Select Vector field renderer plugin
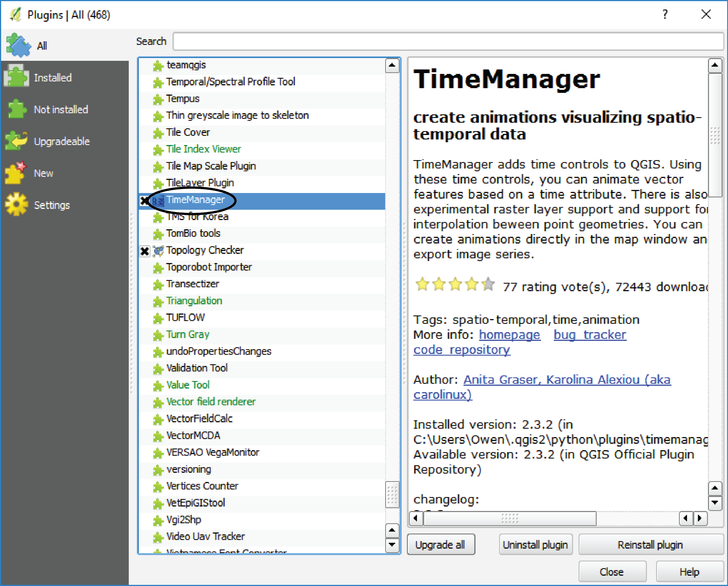This screenshot has width=728, height=586. click(262, 402)
